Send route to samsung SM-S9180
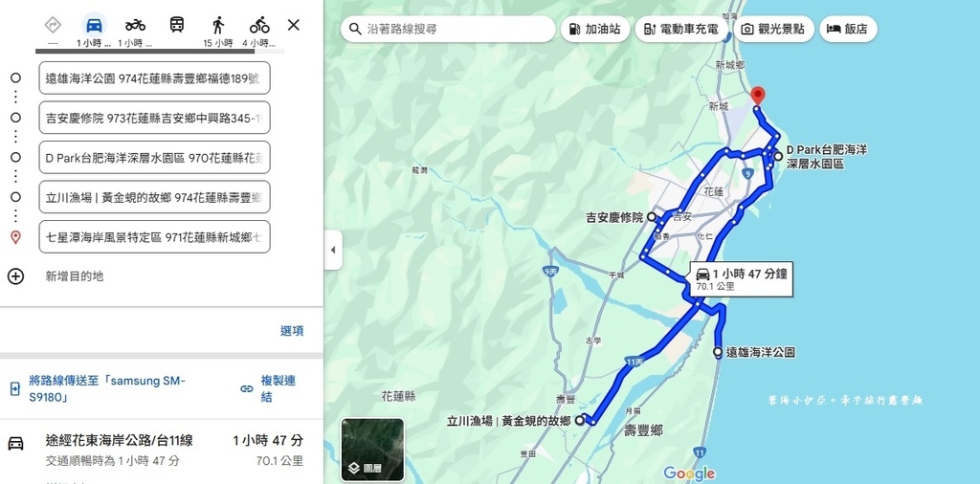The image size is (980, 484). tap(107, 388)
